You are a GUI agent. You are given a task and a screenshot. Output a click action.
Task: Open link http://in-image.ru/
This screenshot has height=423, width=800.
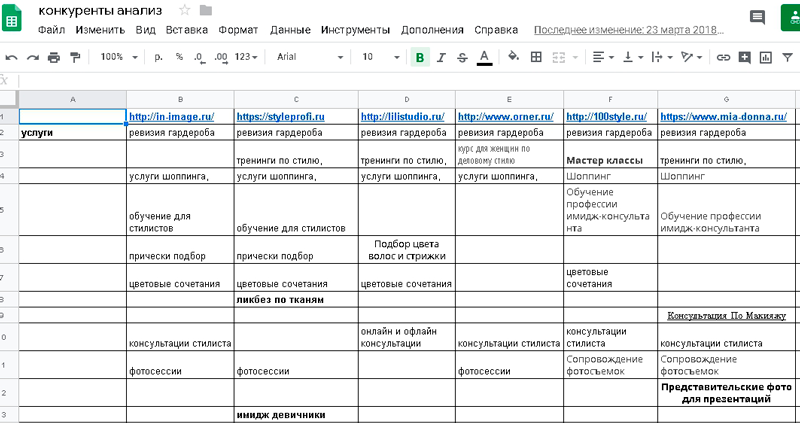tap(171, 117)
